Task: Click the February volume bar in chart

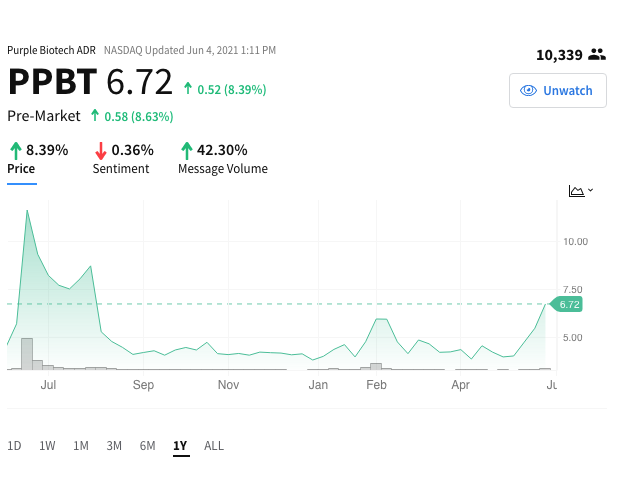Action: 376,366
